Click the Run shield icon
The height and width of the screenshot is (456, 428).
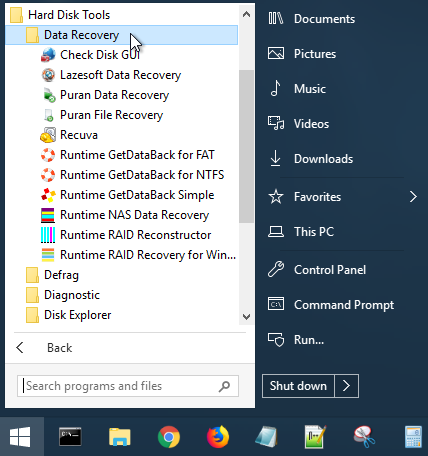tap(276, 340)
